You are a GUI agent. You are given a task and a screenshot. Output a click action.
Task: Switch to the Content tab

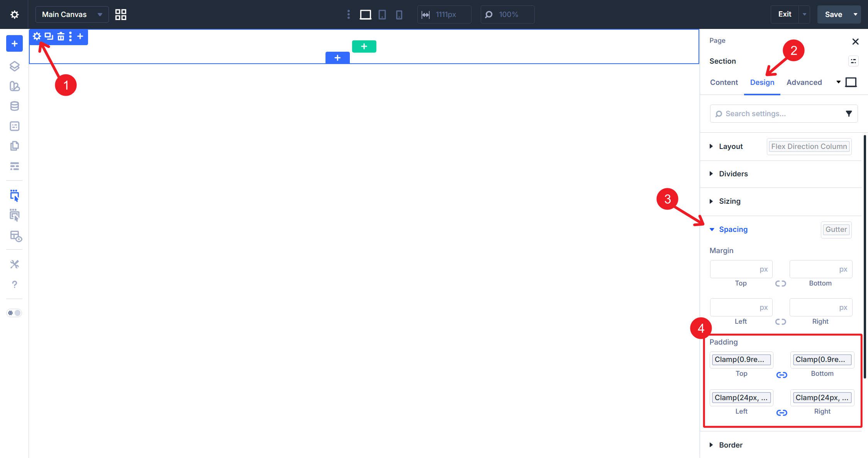(724, 82)
